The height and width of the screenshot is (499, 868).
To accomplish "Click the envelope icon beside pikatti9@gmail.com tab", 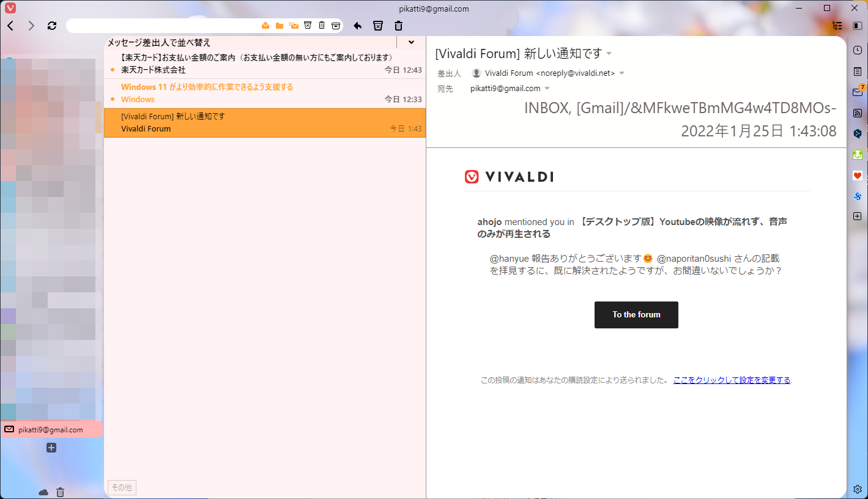I will click(x=9, y=429).
